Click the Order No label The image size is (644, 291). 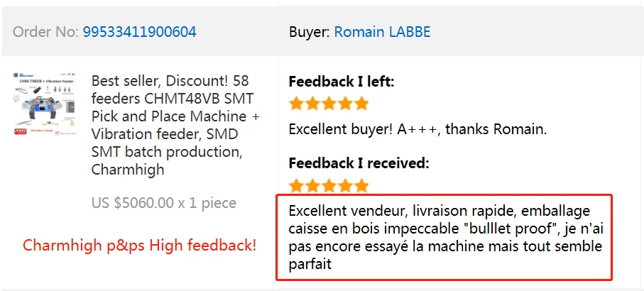click(45, 32)
